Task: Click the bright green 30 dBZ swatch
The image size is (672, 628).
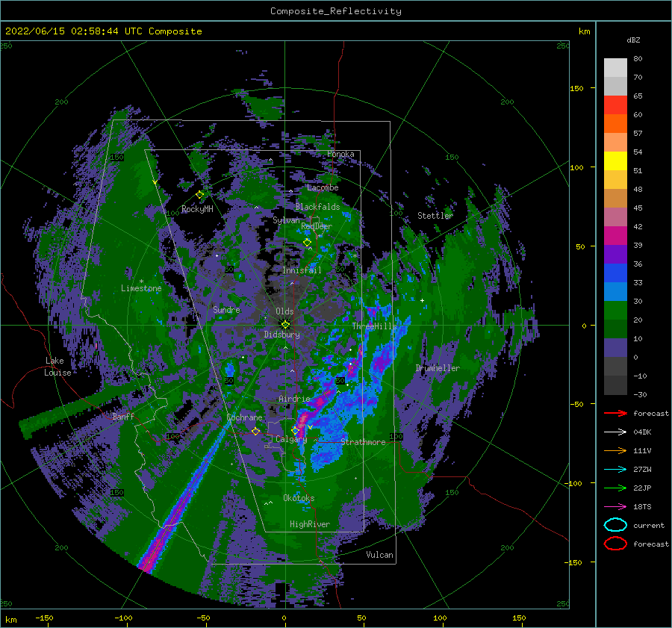Action: [x=615, y=311]
